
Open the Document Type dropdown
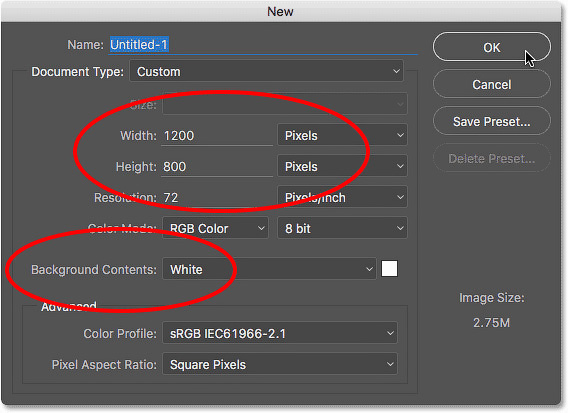point(266,71)
